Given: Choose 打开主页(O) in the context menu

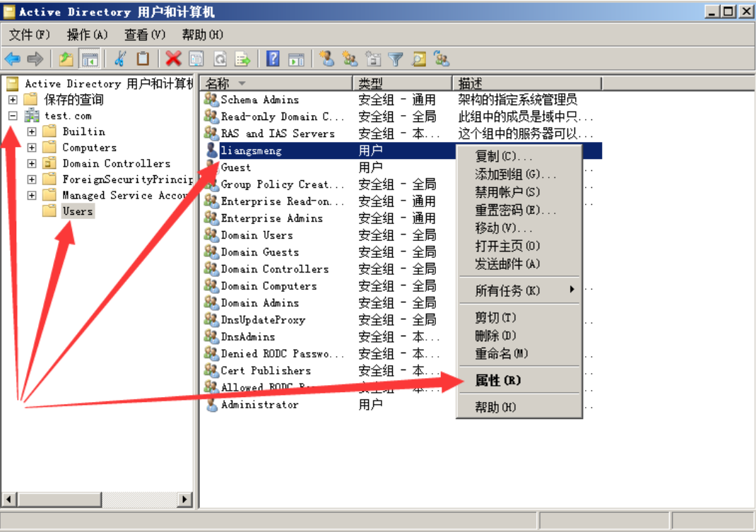Looking at the screenshot, I should tap(519, 246).
